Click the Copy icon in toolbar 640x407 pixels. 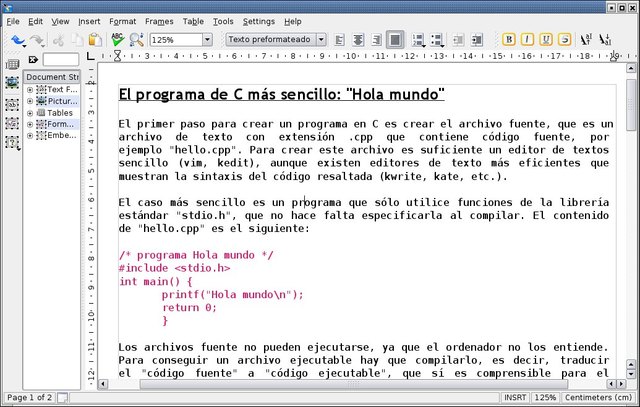tap(77, 40)
